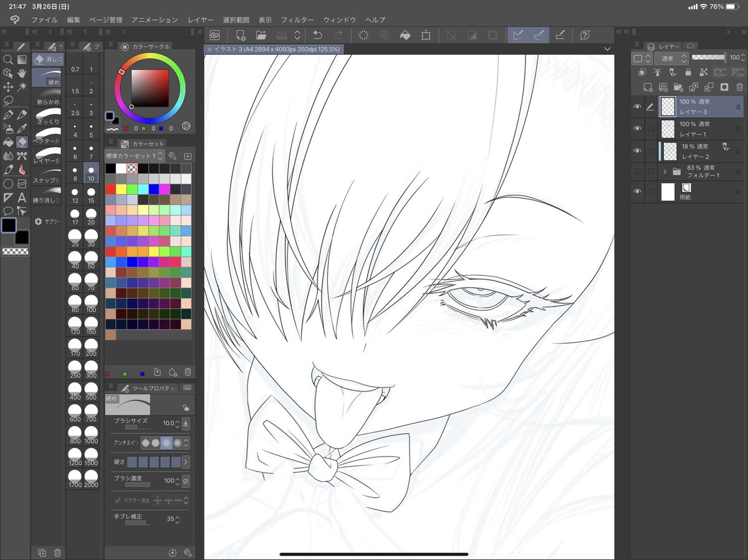
Task: Expand the フォルダー1 layer folder
Action: coord(665,171)
